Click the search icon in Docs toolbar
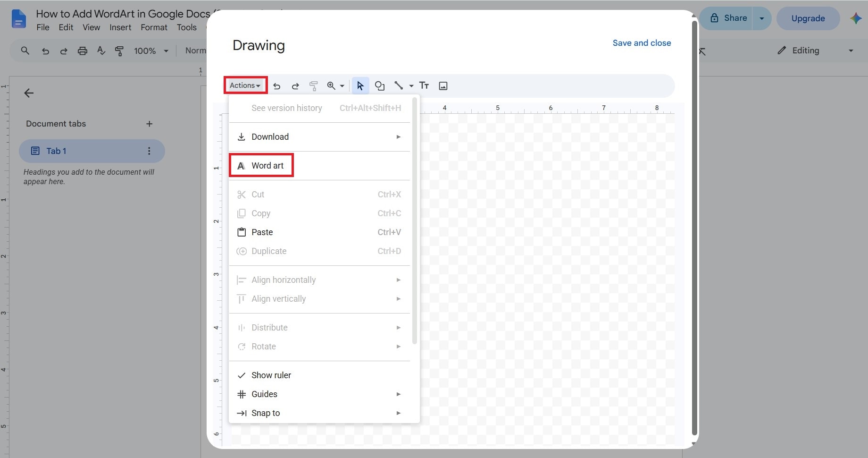 point(25,51)
